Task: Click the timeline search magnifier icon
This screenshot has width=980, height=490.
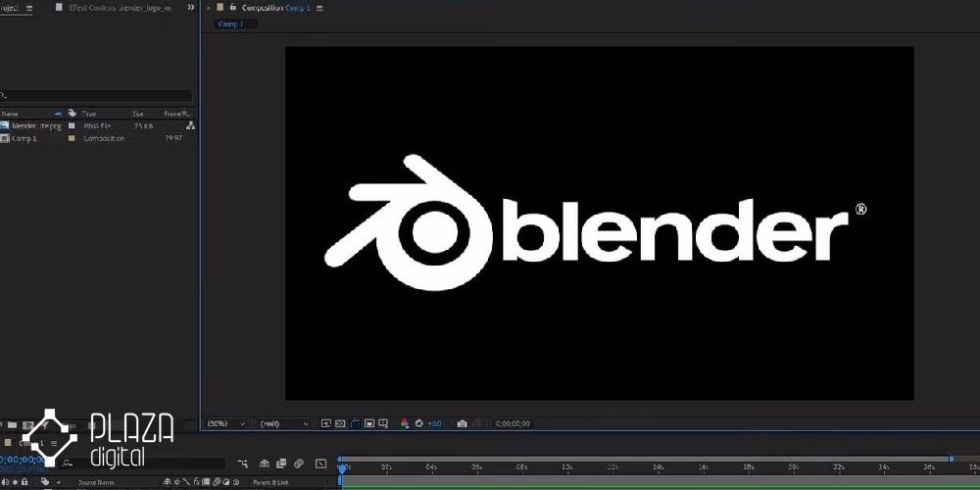Action: 67,464
